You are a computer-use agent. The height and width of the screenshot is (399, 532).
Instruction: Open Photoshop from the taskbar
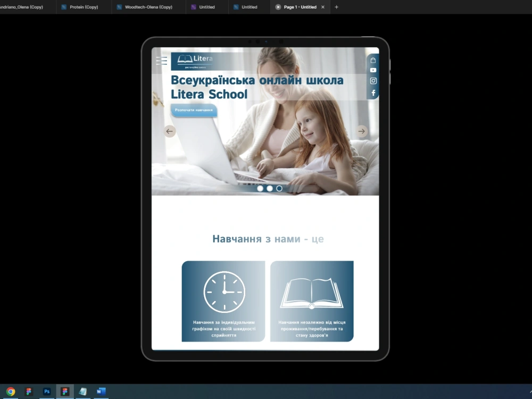coord(47,392)
